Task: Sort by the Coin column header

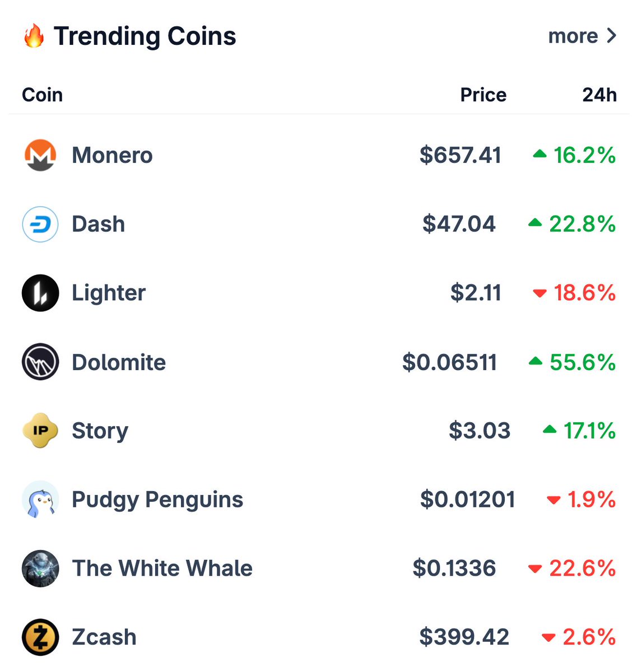Action: (x=42, y=95)
